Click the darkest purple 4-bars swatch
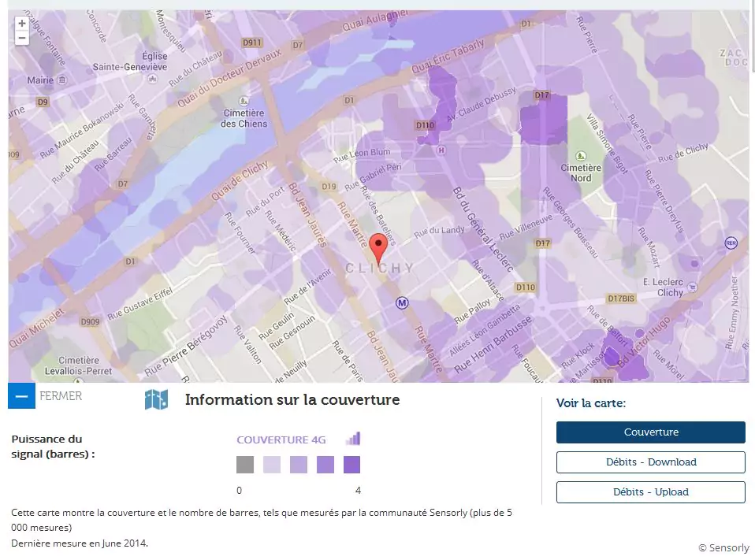Screen dimensions: 755x560 [351, 465]
